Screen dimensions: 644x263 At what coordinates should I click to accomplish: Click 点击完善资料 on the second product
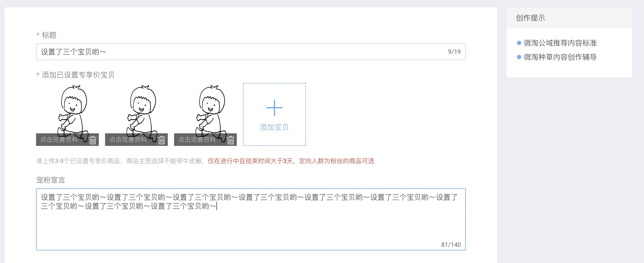pos(128,140)
